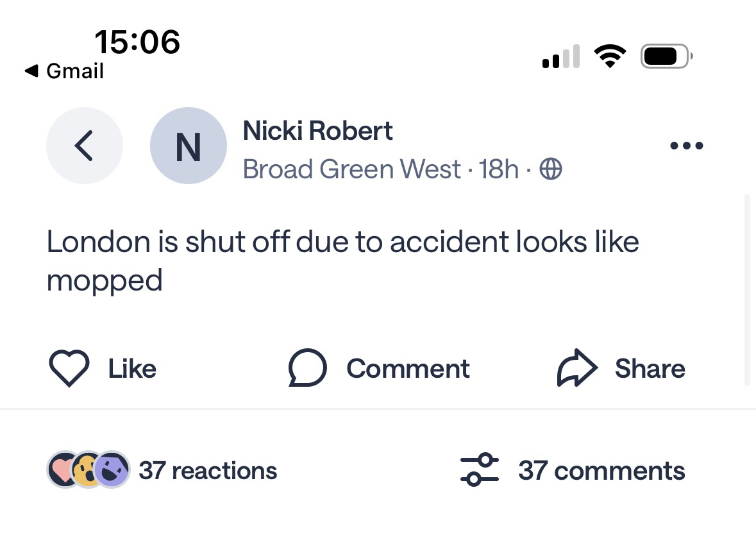Open Nicki Robert's profile name
The image size is (756, 533).
(317, 131)
